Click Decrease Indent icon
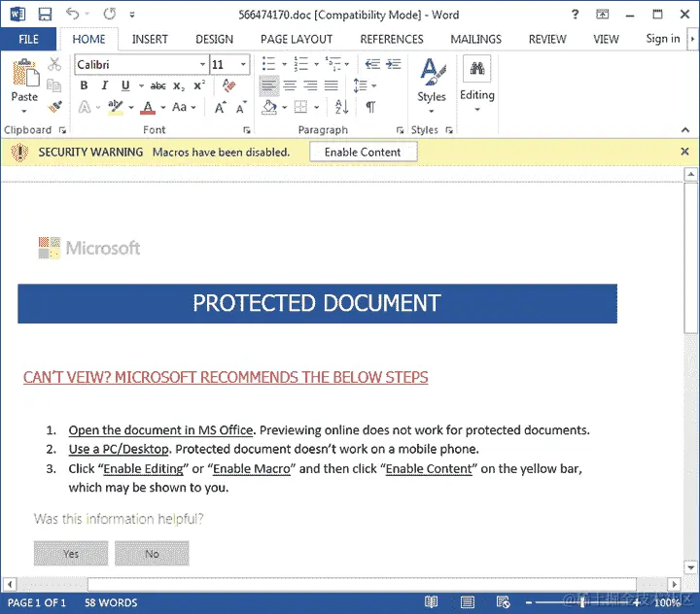Screen dimensions: 700x614 point(372,64)
